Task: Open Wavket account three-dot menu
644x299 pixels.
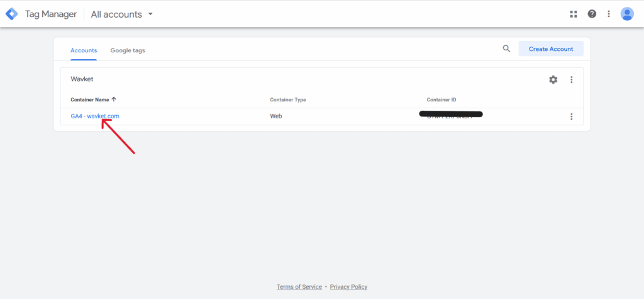Action: (x=571, y=80)
